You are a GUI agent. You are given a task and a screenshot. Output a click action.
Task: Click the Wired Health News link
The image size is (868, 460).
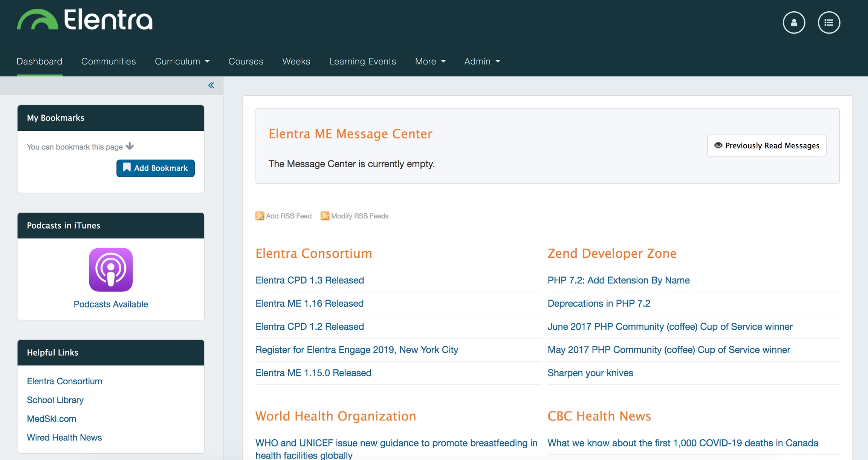pos(64,437)
